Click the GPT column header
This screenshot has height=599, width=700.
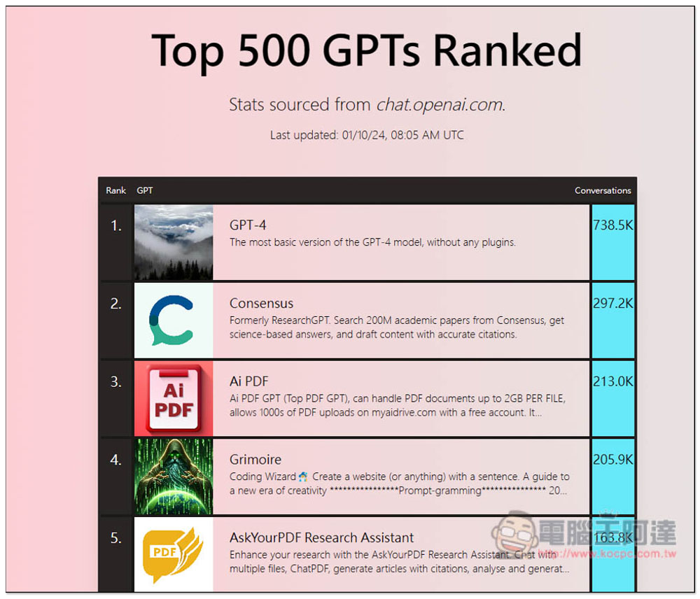tap(145, 190)
